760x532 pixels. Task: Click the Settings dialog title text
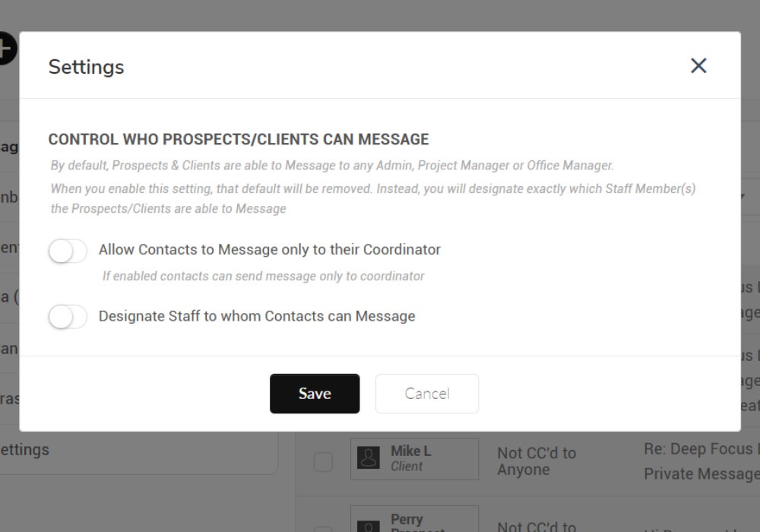coord(86,67)
